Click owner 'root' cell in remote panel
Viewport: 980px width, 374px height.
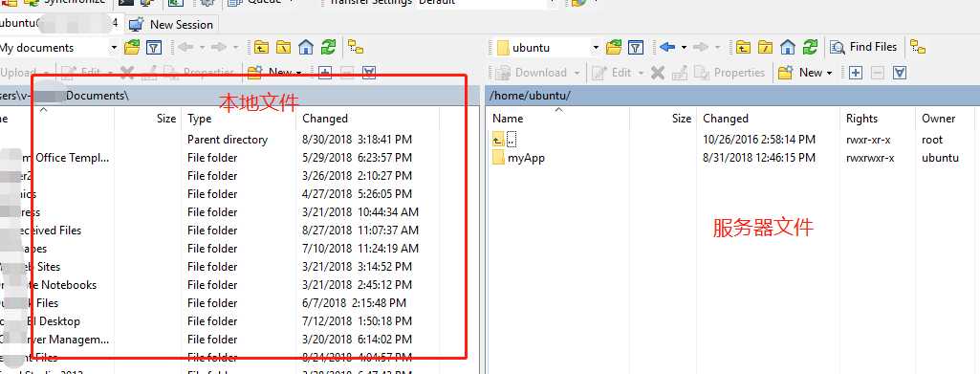(932, 140)
